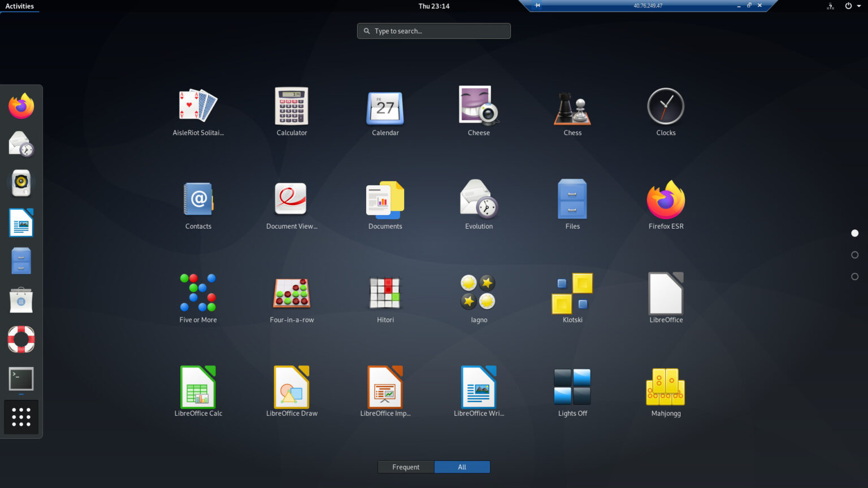Open the Files cabinet icon in the dock
The width and height of the screenshot is (868, 488).
click(21, 261)
